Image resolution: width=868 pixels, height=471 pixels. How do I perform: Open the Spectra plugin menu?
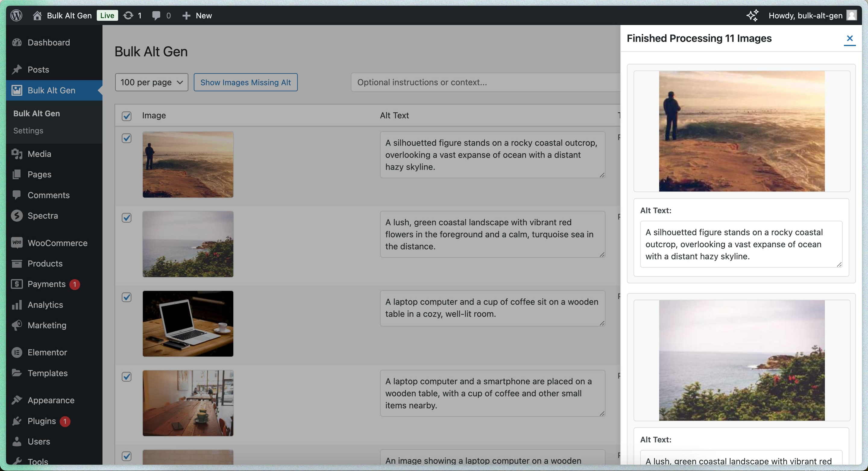tap(42, 215)
